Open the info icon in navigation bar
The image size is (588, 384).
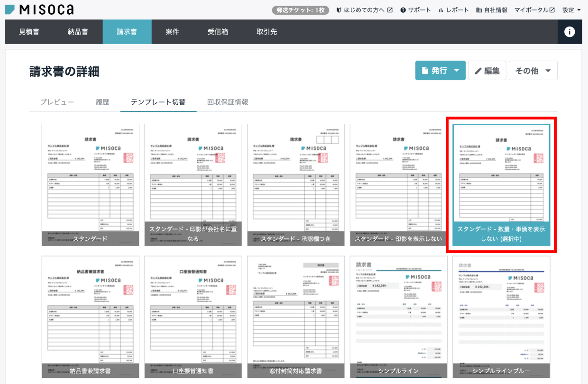(x=570, y=32)
